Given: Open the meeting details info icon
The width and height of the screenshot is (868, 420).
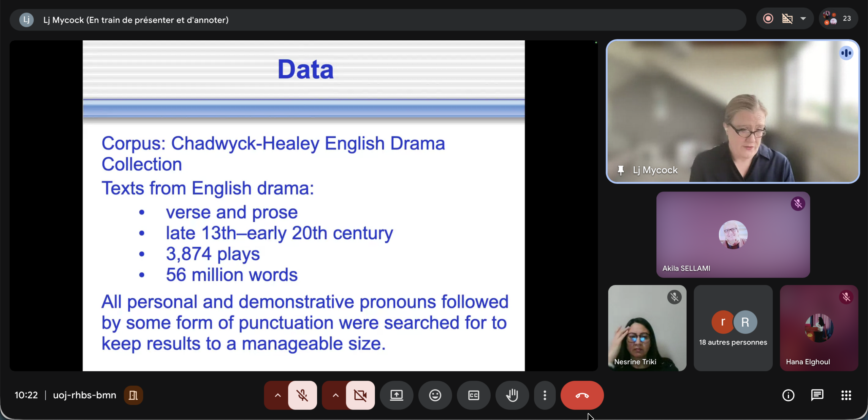Looking at the screenshot, I should pos(788,395).
